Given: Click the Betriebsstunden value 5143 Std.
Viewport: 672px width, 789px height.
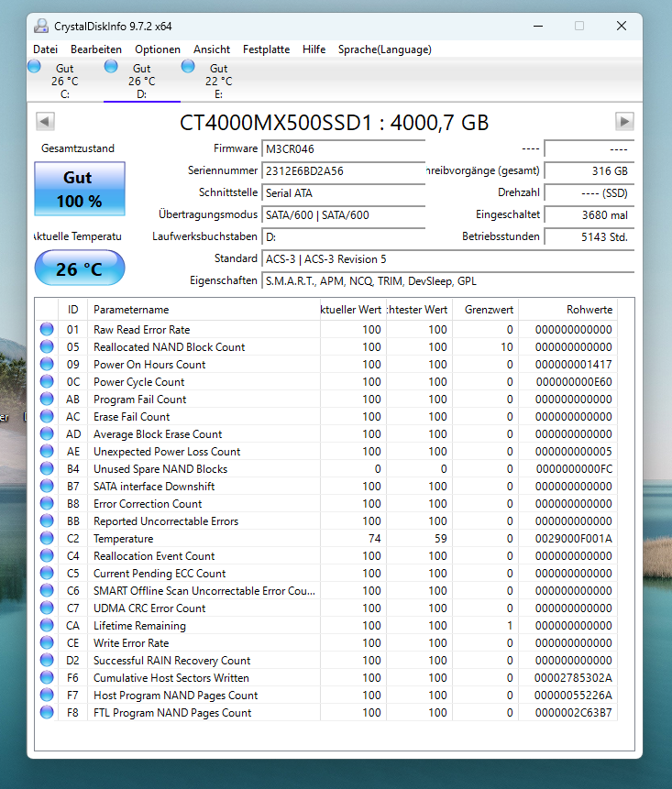Looking at the screenshot, I should click(589, 237).
